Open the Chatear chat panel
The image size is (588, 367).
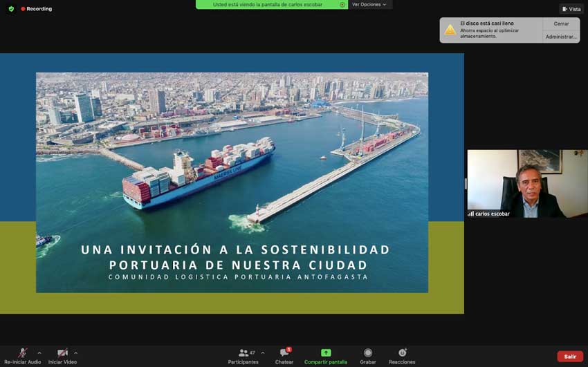click(284, 353)
